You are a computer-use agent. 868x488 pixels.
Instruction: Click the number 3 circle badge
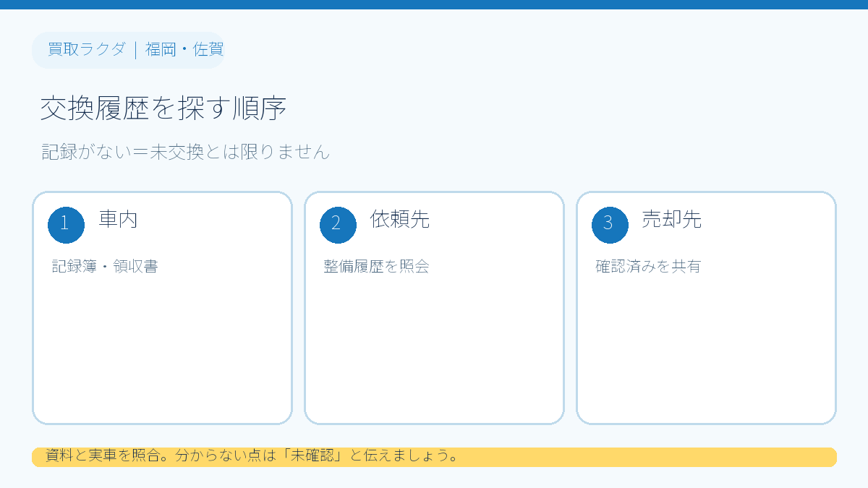610,225
